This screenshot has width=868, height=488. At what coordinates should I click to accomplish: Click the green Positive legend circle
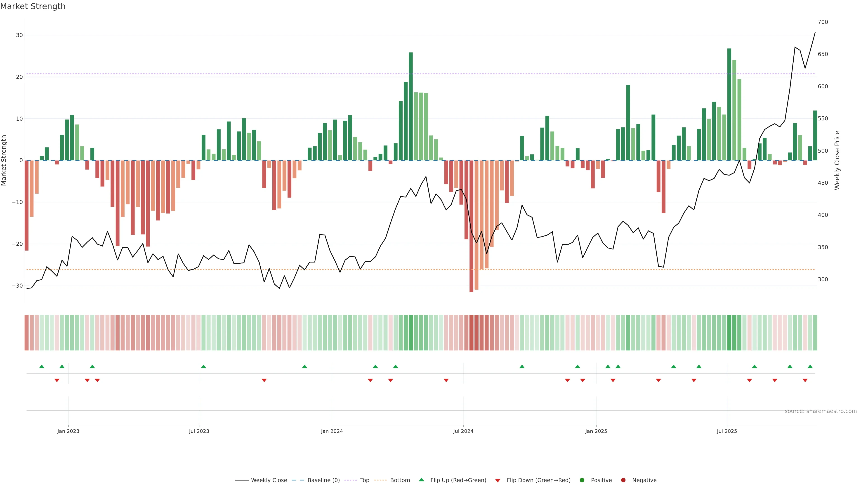[x=582, y=480]
